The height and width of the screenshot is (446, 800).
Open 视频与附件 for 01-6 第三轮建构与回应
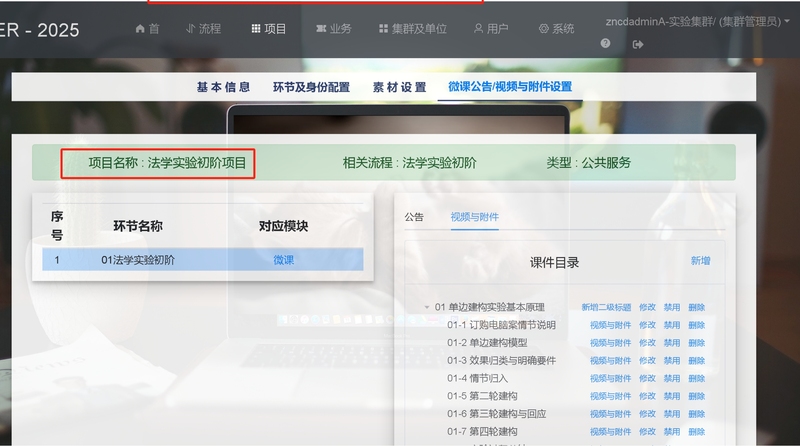[611, 414]
